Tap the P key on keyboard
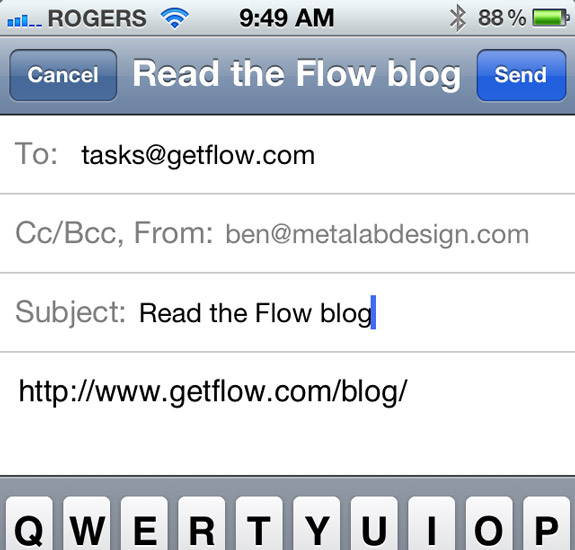 point(546,524)
